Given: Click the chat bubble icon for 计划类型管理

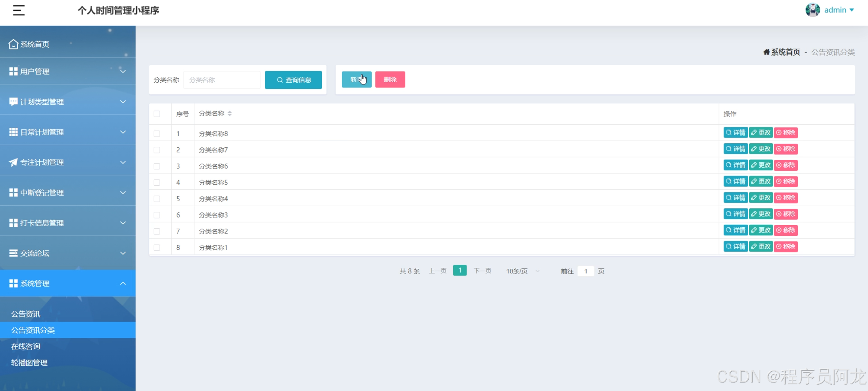Looking at the screenshot, I should pyautogui.click(x=13, y=102).
